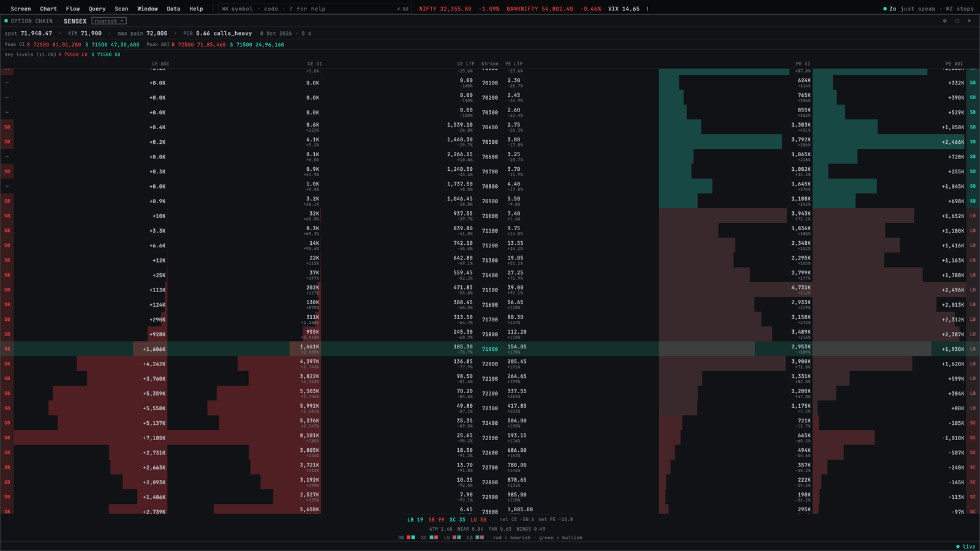Click the SB tag left of strike 72500
This screenshot has width=980, height=551.
click(7, 438)
